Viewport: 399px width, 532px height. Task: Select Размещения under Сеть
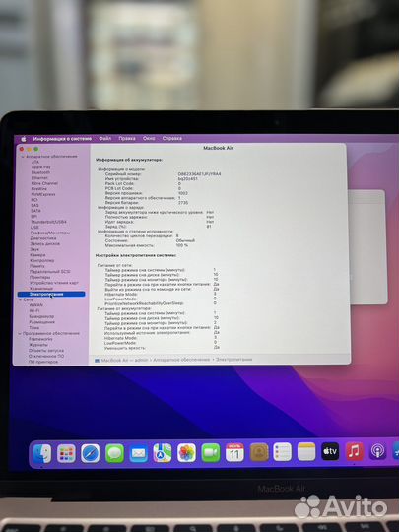click(42, 322)
